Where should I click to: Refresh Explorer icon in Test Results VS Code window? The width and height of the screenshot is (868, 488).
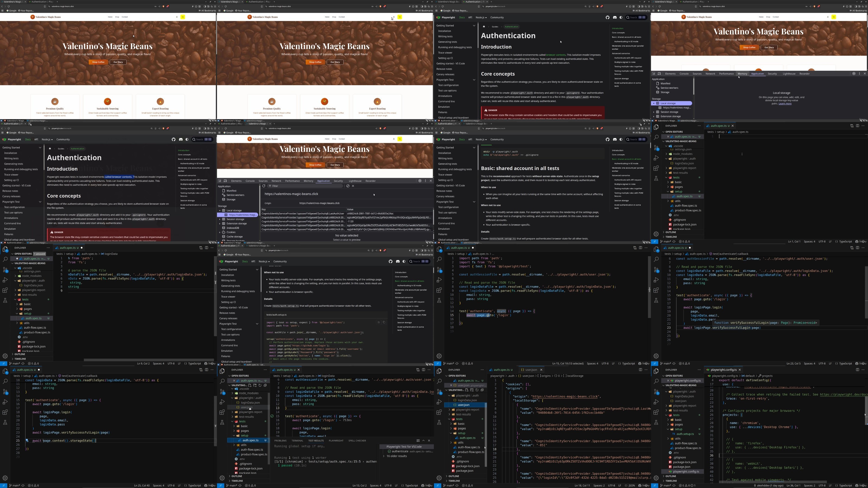[260, 385]
